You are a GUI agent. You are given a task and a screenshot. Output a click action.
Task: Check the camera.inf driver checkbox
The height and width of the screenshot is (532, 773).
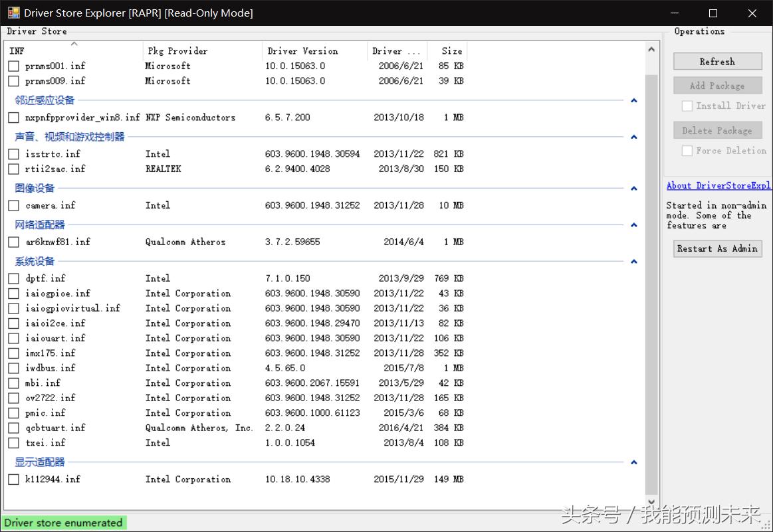(x=13, y=205)
